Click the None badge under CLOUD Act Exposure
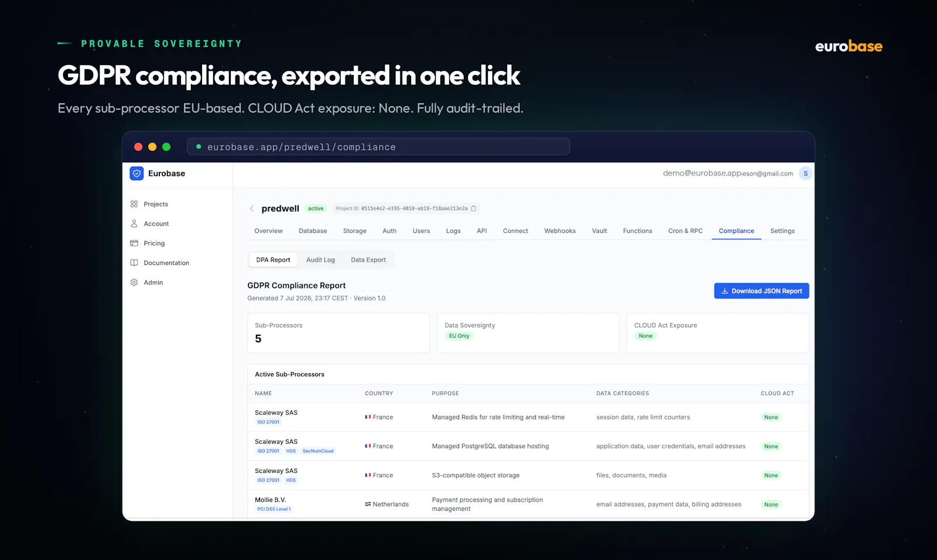 pyautogui.click(x=645, y=336)
